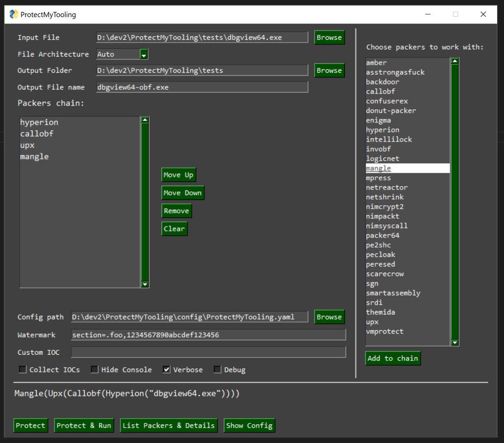Click the packers chain scrollbar track
The width and height of the screenshot is (504, 443).
coord(145,202)
